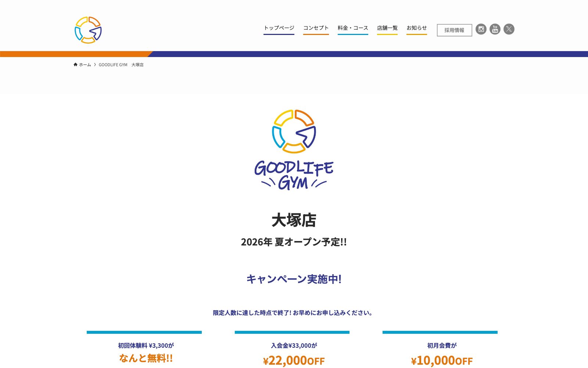Click the 2026年 夏オープン予定!! text
The image size is (588, 368).
pyautogui.click(x=294, y=242)
